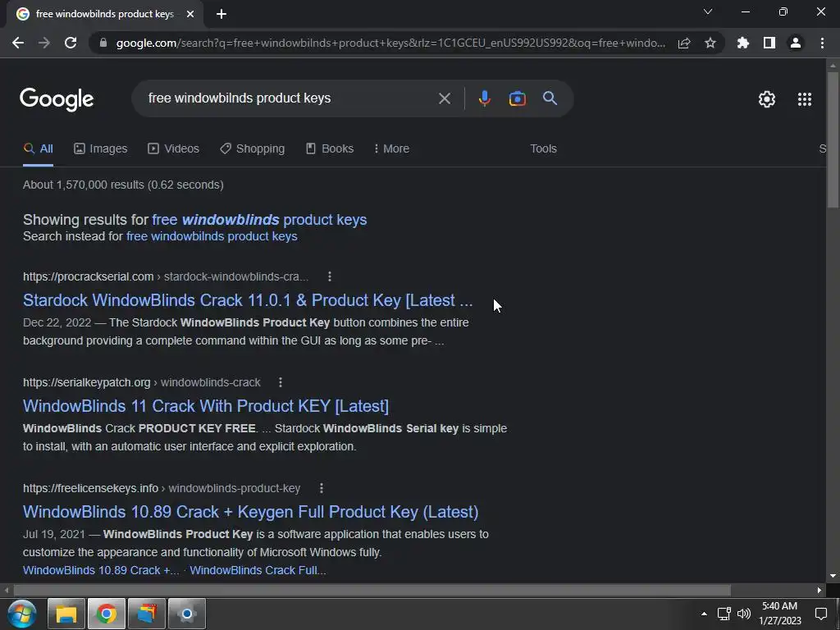
Task: Switch to Books results
Action: click(x=330, y=148)
